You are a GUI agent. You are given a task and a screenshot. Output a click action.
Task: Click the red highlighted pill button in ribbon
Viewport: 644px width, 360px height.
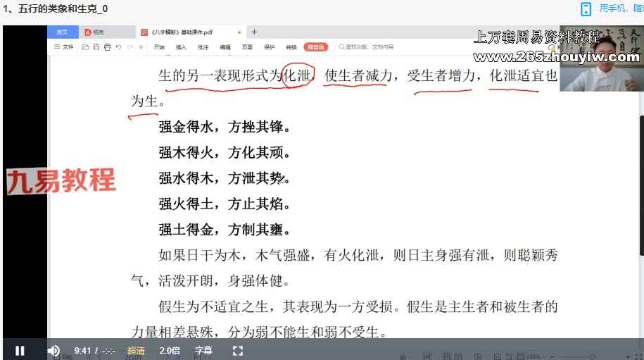point(316,47)
